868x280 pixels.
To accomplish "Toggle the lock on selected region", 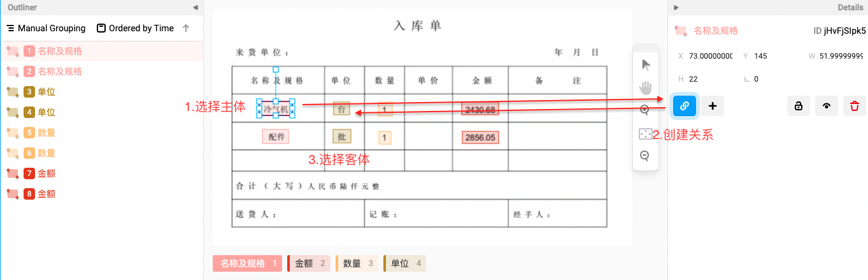I will coord(798,106).
